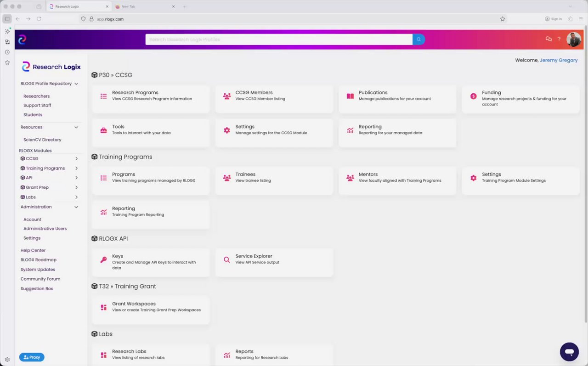Click the browser Sign in button

554,19
